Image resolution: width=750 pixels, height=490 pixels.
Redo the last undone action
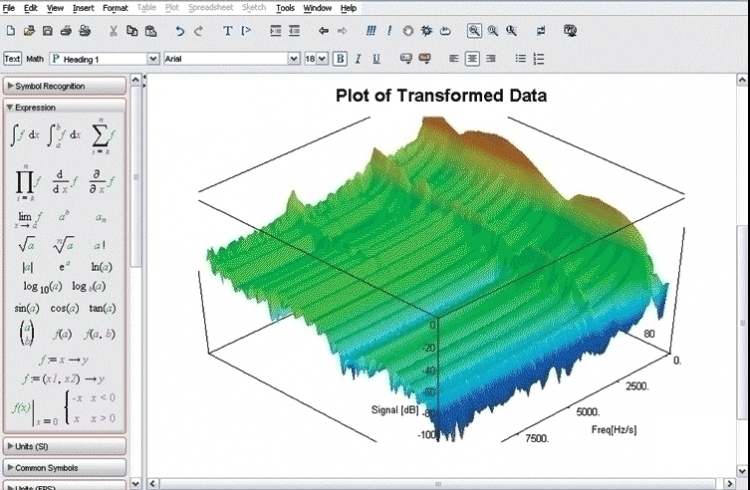coord(199,31)
